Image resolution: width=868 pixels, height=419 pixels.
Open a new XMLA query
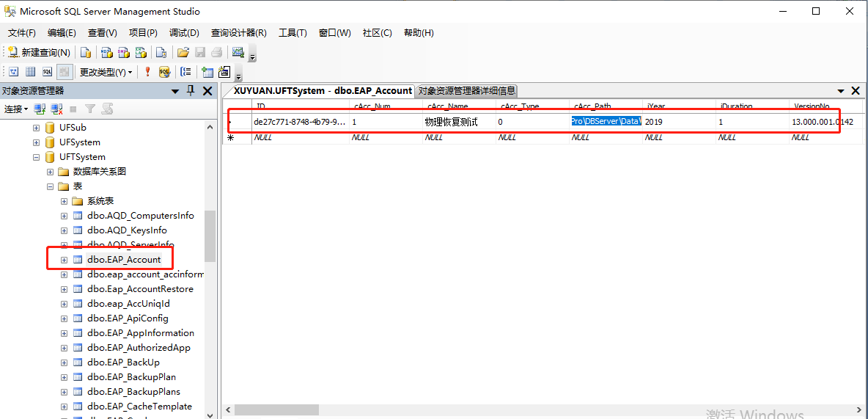pyautogui.click(x=141, y=53)
